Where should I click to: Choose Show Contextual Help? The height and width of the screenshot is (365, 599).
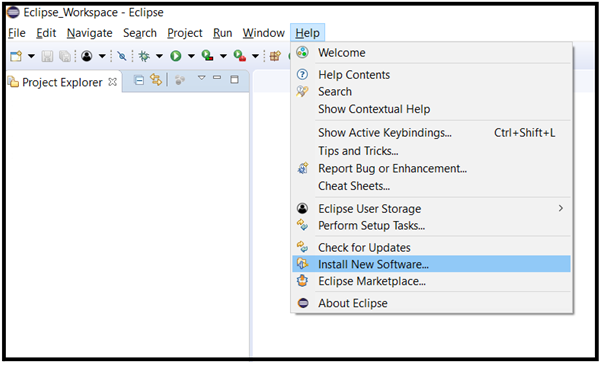click(x=431, y=109)
